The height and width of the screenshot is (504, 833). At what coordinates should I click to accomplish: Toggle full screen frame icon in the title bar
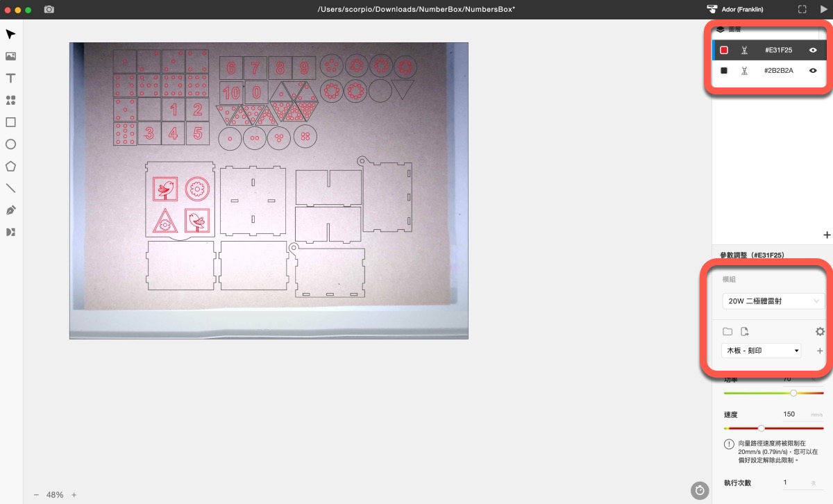(802, 10)
